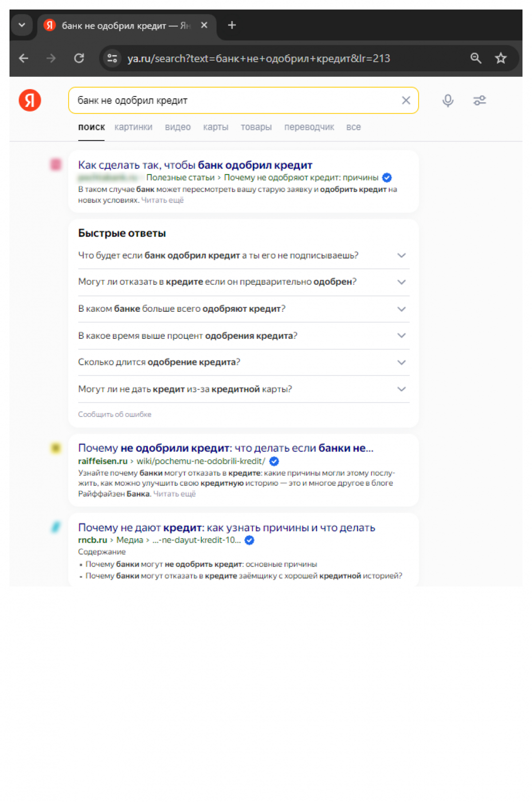Screen dimensions: 532x802
Task: Click the zoom magnifier icon in address bar
Action: click(x=475, y=59)
